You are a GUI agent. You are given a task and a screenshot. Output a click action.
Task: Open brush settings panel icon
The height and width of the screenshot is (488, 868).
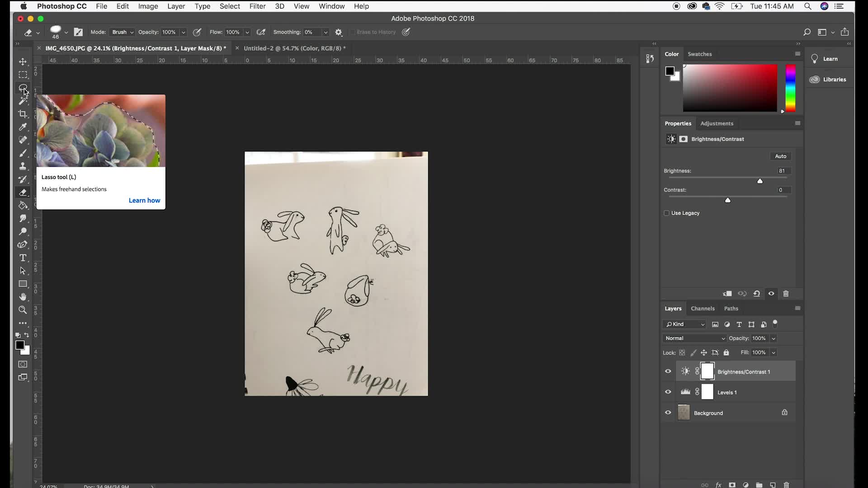pyautogui.click(x=78, y=32)
